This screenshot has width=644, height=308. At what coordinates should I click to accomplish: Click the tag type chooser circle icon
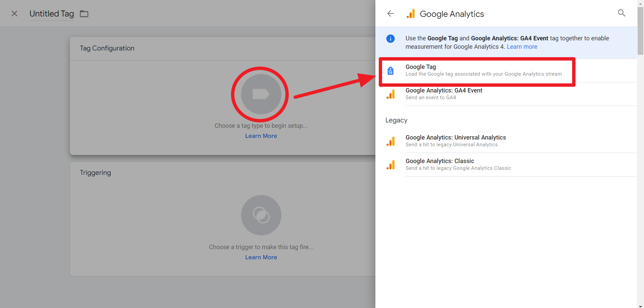(261, 94)
